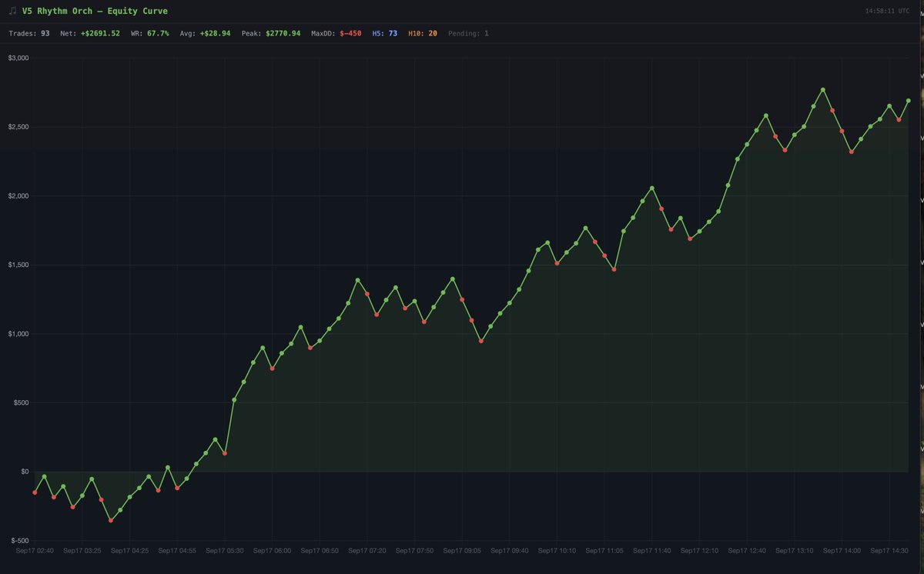The height and width of the screenshot is (574, 924).
Task: Click the Sep17 06:50 x-axis label
Action: (320, 551)
